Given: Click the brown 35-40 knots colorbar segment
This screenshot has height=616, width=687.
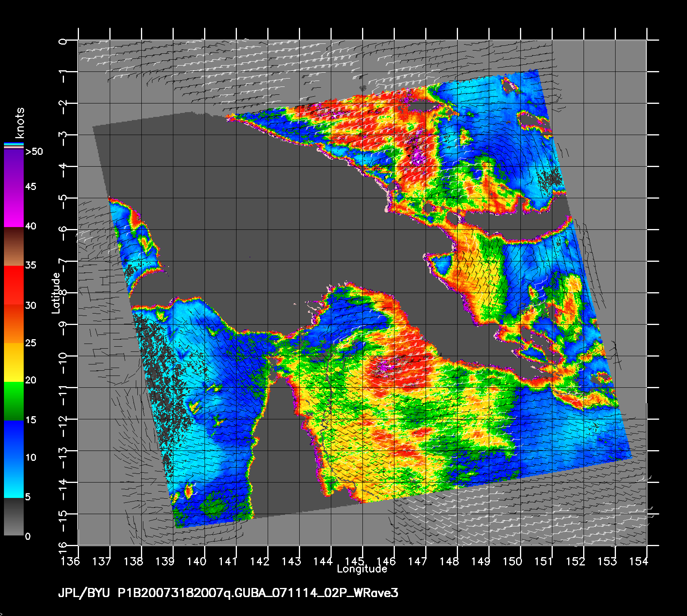Looking at the screenshot, I should coord(14,246).
